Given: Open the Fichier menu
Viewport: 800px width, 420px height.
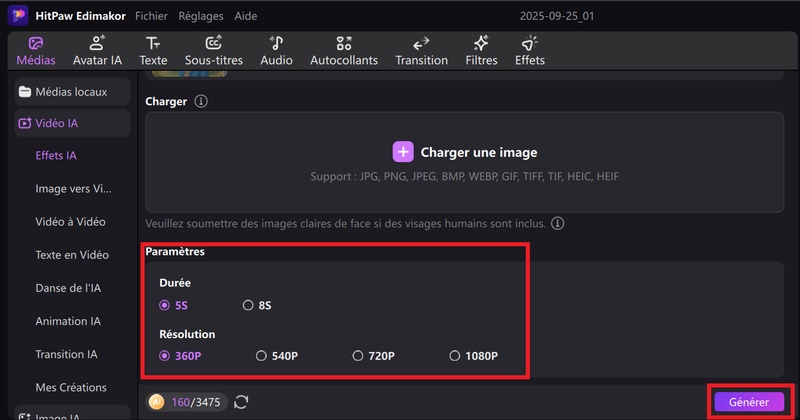Looking at the screenshot, I should [151, 17].
